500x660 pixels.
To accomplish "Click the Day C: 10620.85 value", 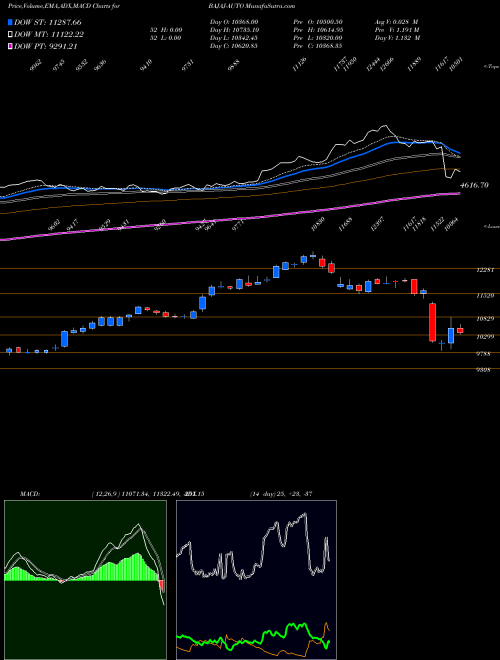I will (234, 46).
